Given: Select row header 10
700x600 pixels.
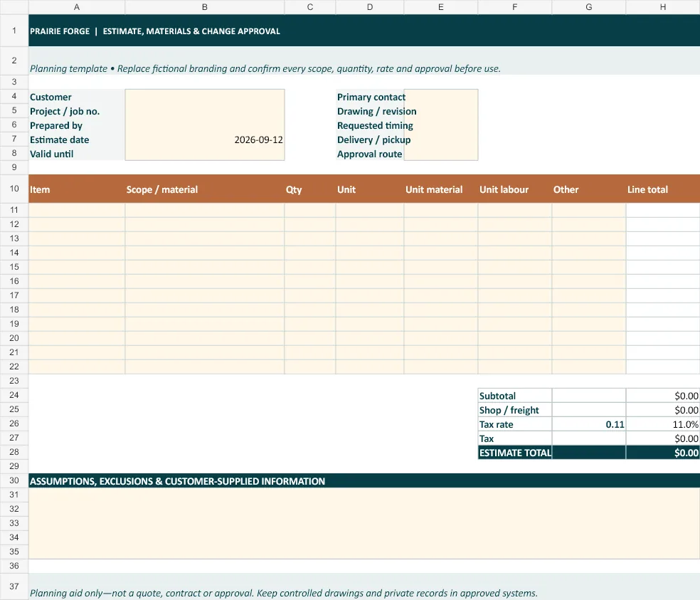Looking at the screenshot, I should click(x=14, y=189).
